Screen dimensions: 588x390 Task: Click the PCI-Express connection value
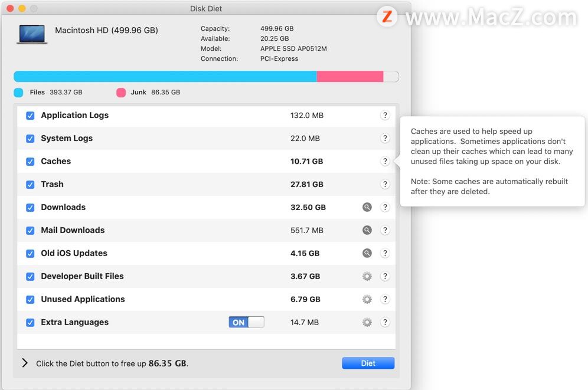[x=279, y=59]
